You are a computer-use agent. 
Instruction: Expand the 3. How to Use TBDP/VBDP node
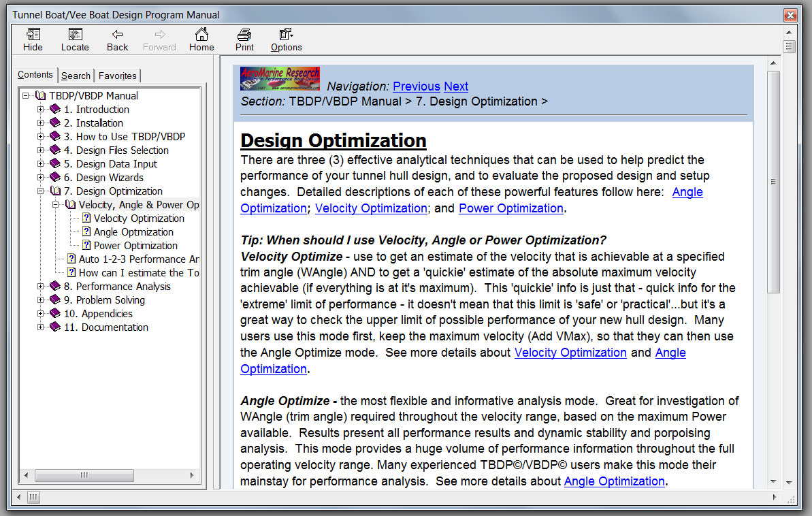(x=40, y=136)
